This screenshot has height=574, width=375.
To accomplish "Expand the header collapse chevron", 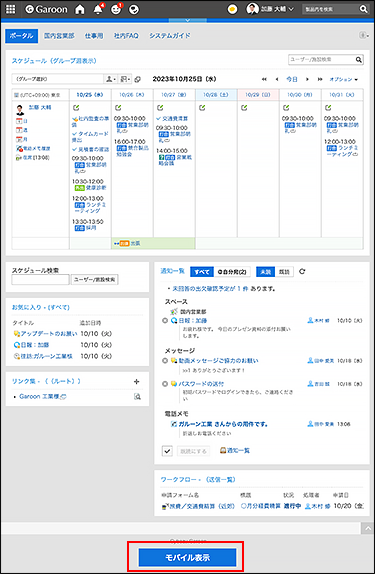I will point(188,20).
